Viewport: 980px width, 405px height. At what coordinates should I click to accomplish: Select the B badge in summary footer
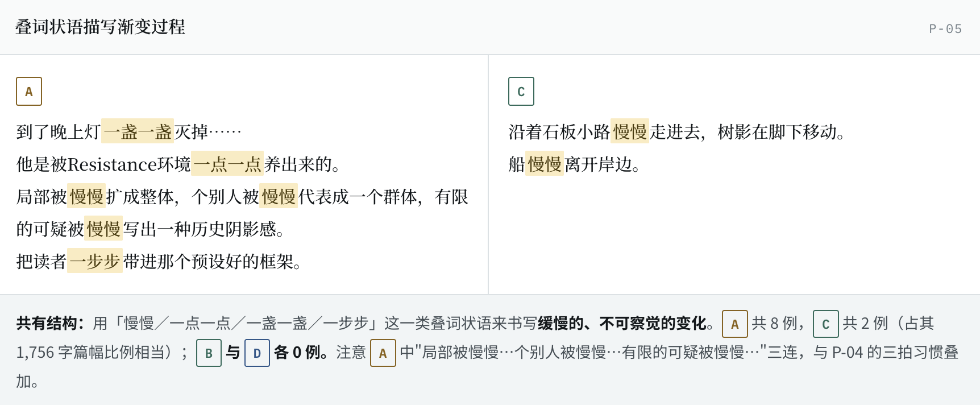pyautogui.click(x=209, y=353)
